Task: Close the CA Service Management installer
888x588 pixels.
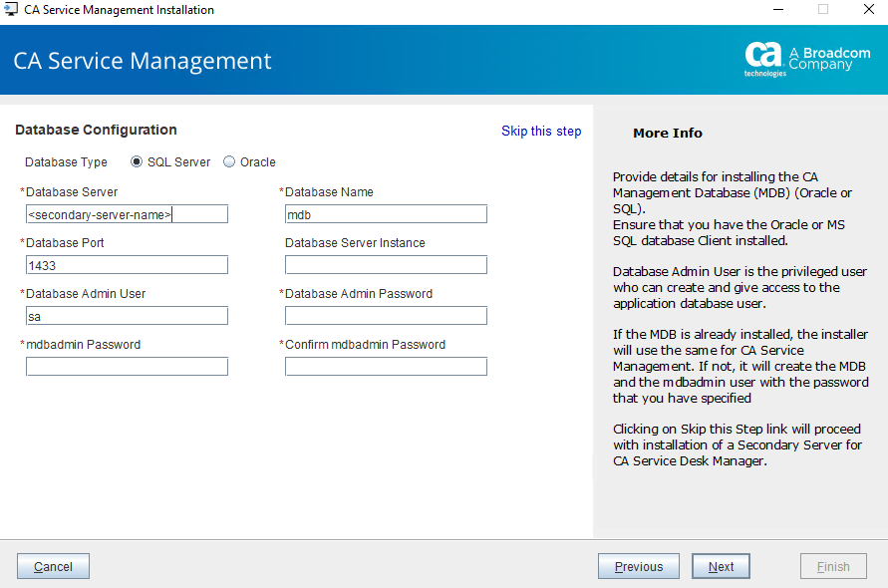Action: (x=867, y=10)
